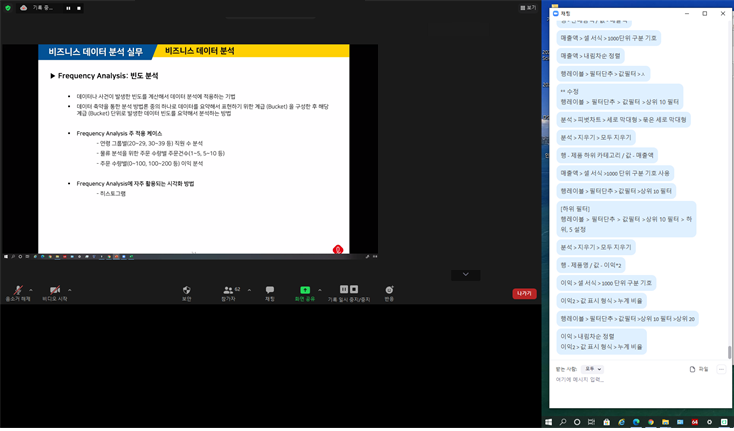Click the record pause/stop toolbar icon
The height and width of the screenshot is (431, 734).
tap(348, 290)
